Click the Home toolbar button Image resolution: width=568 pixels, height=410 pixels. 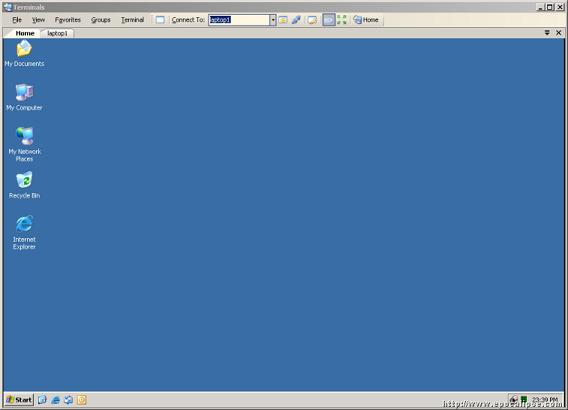point(366,20)
